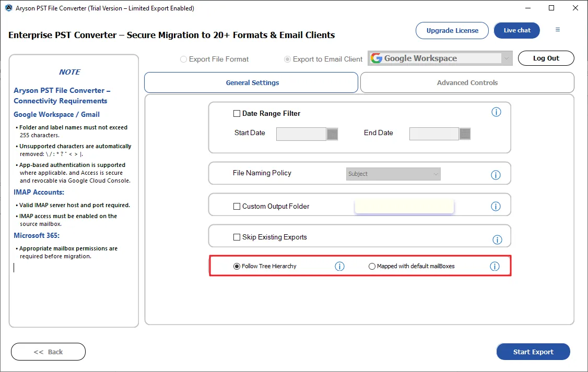Click the IMAP Accounts: heading

click(x=39, y=192)
